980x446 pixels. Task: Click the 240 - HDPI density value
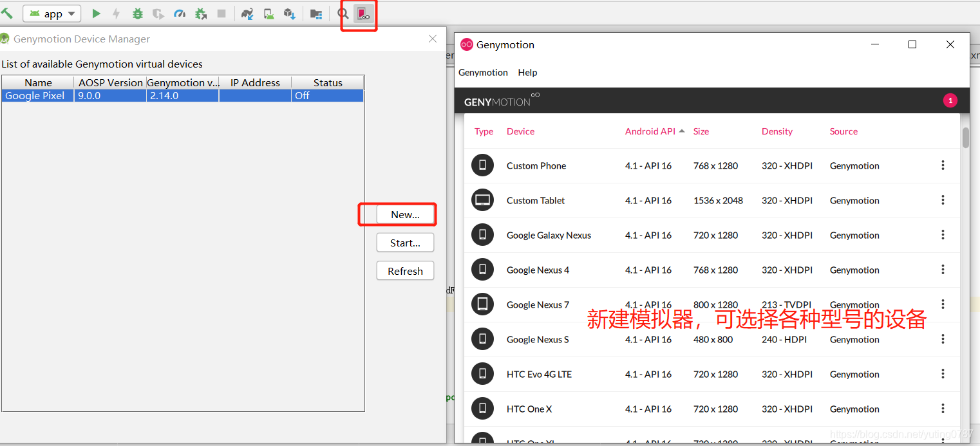784,339
